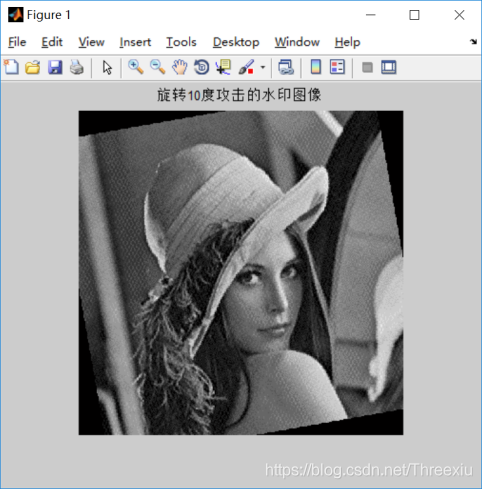Click the rotated Lena watermark image
The width and height of the screenshot is (482, 489).
pyautogui.click(x=241, y=273)
